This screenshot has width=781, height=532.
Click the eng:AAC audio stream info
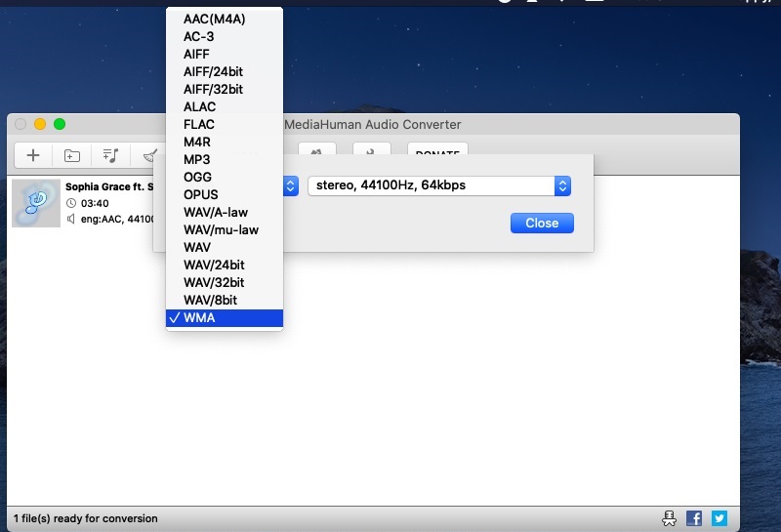click(117, 220)
